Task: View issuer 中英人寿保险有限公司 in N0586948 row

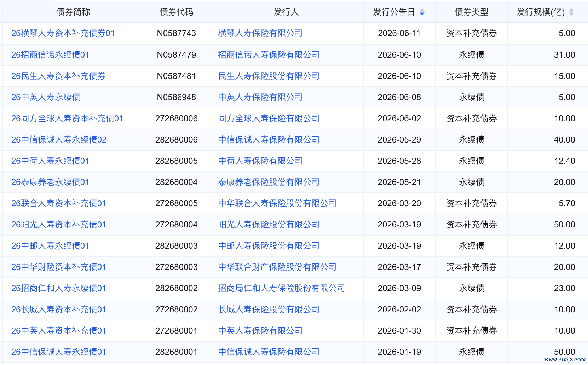Action: click(260, 97)
